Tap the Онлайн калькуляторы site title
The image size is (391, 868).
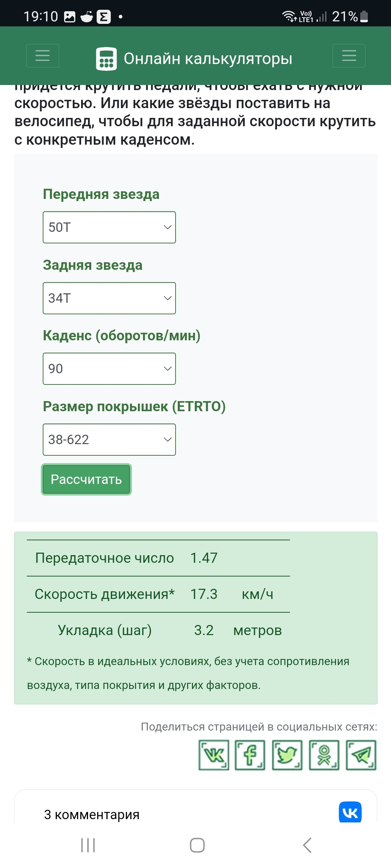point(208,59)
